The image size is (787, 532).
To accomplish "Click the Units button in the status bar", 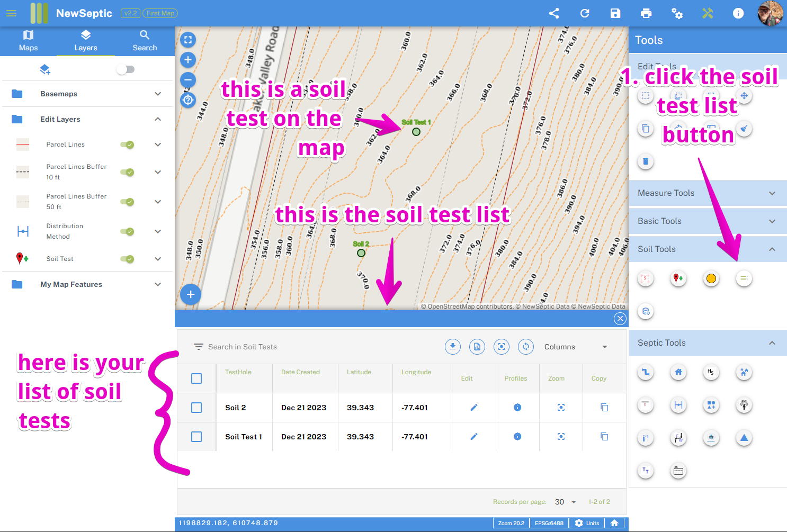I will (x=587, y=523).
